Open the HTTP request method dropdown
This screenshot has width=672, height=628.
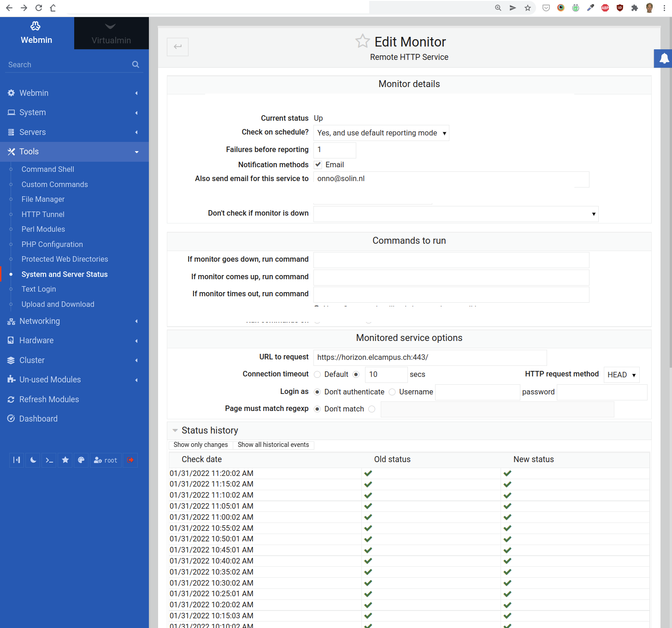coord(621,375)
